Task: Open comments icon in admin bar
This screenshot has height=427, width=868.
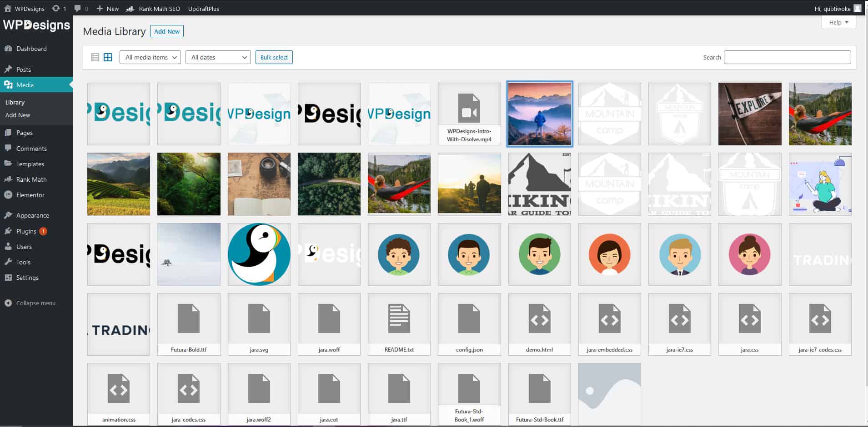Action: click(81, 9)
